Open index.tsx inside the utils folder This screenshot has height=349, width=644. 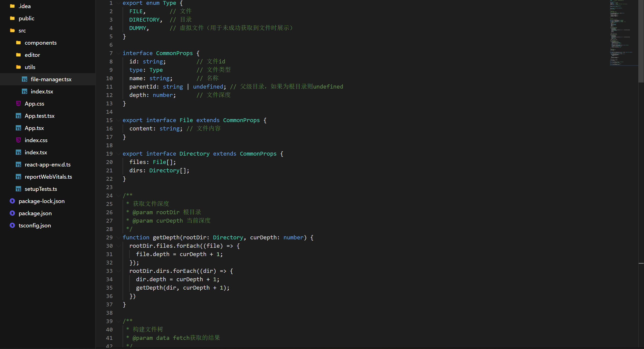[42, 91]
